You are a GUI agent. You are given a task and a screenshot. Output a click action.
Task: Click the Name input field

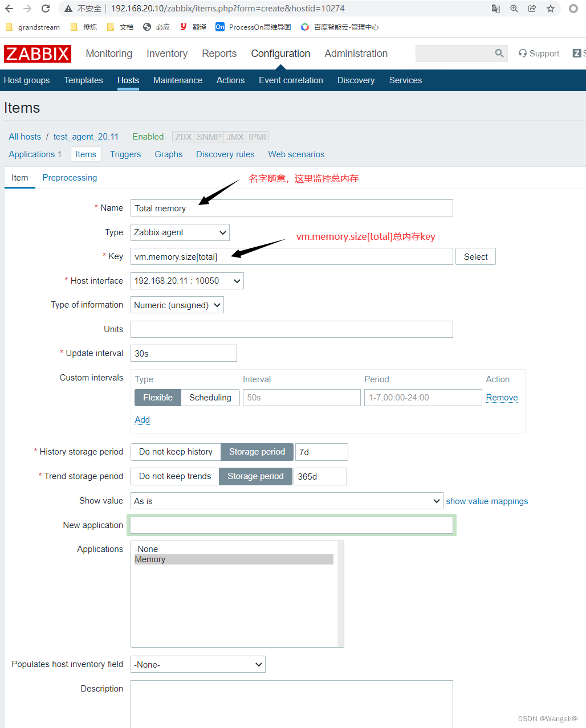pyautogui.click(x=292, y=208)
